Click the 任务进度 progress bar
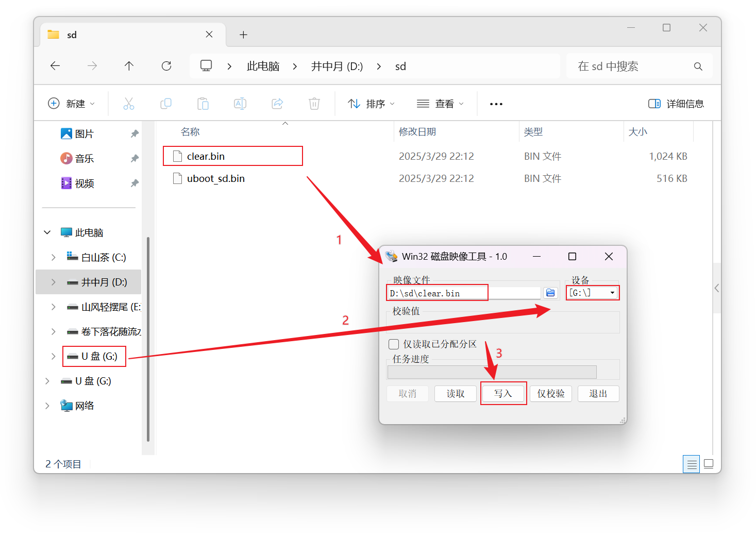Image resolution: width=756 pixels, height=537 pixels. click(x=491, y=372)
